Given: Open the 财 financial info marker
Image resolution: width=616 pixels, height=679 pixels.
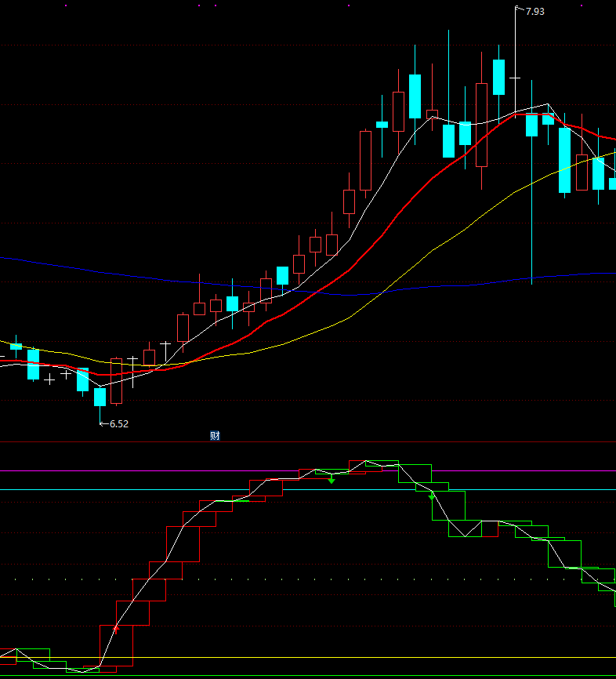Looking at the screenshot, I should tap(215, 436).
